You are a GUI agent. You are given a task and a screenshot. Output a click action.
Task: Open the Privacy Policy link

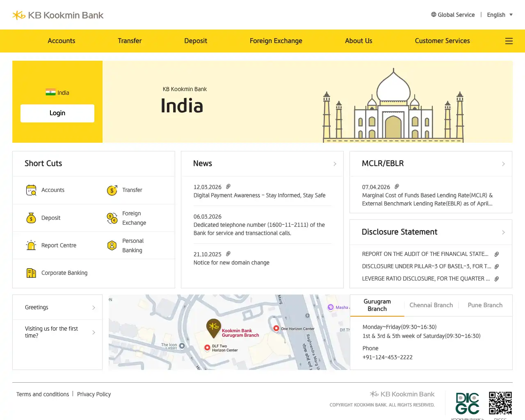coord(94,394)
